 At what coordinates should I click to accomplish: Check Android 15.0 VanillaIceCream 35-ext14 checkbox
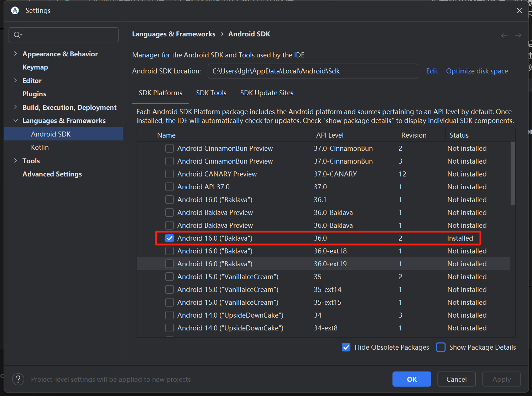click(169, 289)
